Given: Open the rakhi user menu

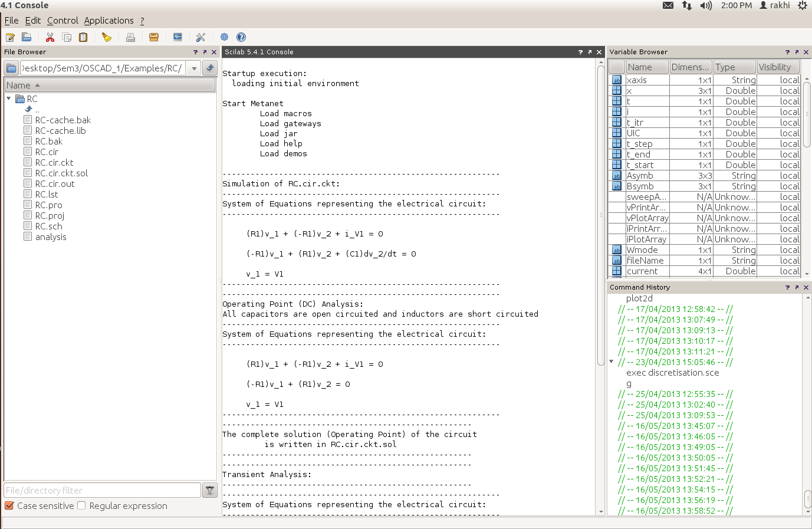Looking at the screenshot, I should click(774, 5).
